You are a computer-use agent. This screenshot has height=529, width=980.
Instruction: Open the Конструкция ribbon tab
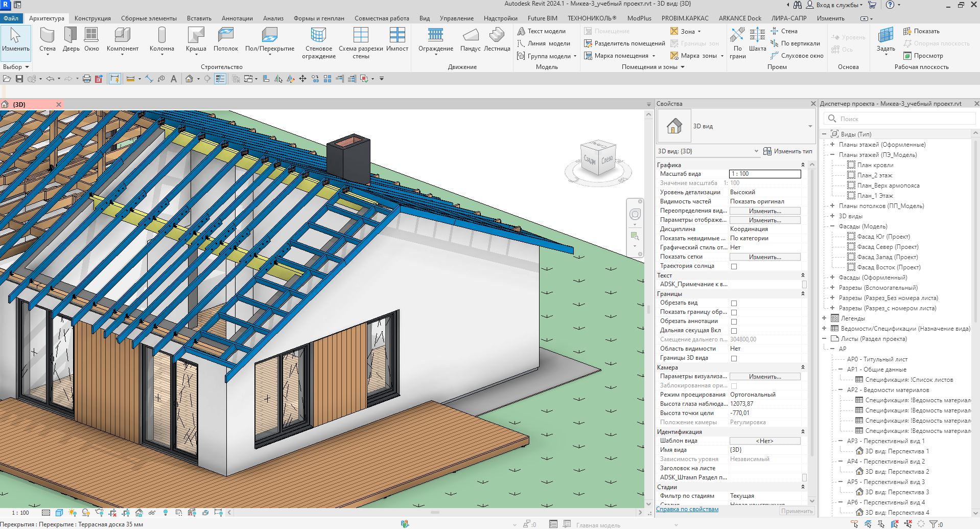point(92,18)
